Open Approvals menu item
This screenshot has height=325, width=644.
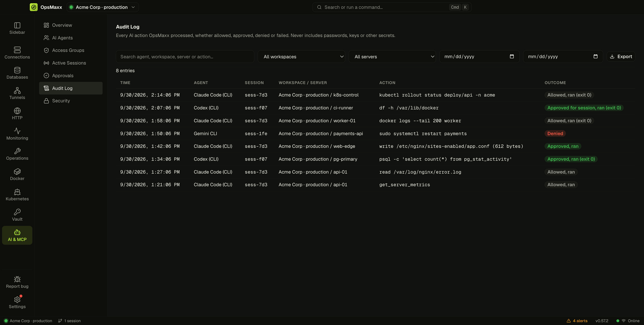(x=71, y=75)
